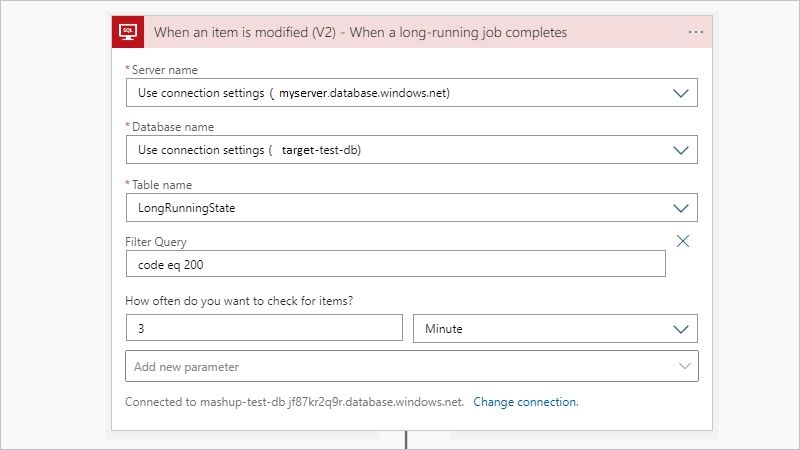This screenshot has width=800, height=450.
Task: Expand the Server name dropdown arrow
Action: [682, 93]
